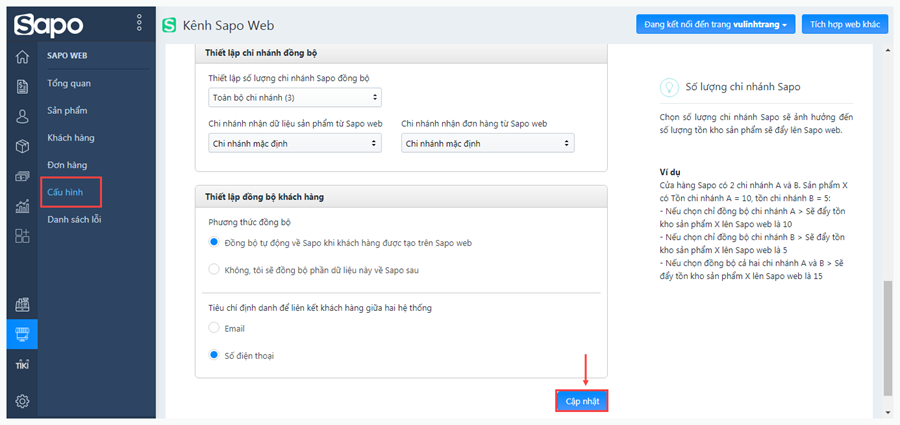Viewport: 900px width, 425px height.
Task: Go to Sản phẩm menu item
Action: coord(67,110)
